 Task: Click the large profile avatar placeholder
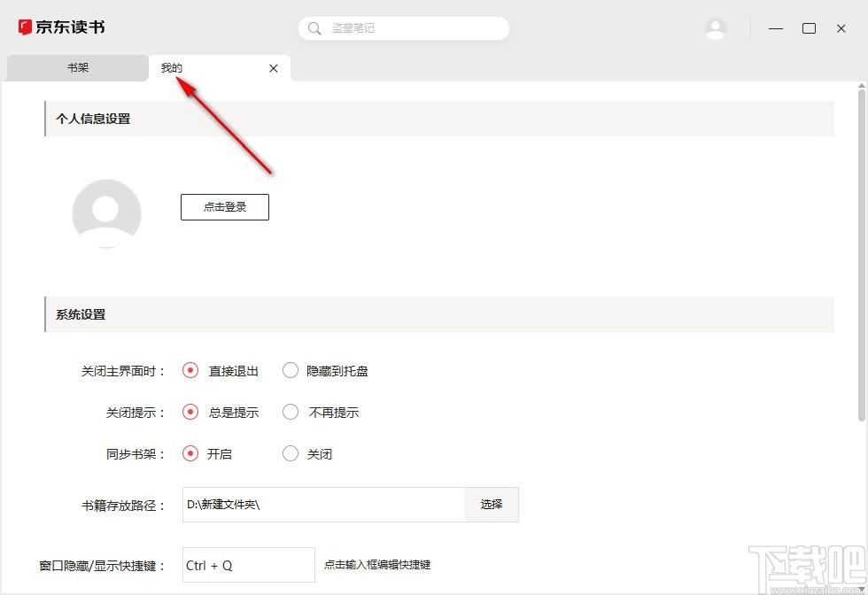pos(106,213)
